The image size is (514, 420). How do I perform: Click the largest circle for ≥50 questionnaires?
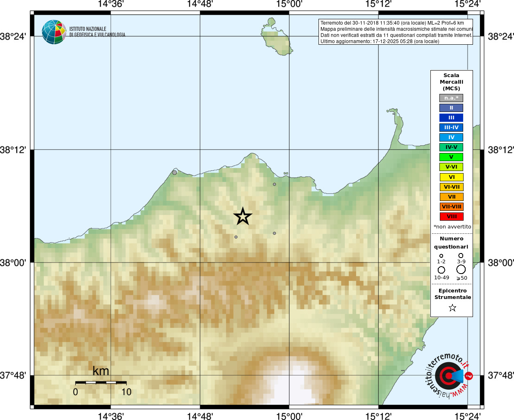pos(461,269)
